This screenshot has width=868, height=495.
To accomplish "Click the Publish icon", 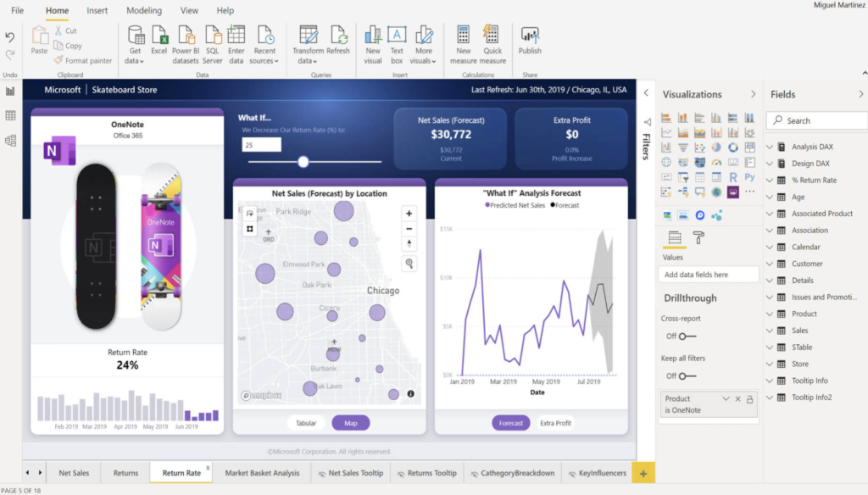I will (529, 38).
